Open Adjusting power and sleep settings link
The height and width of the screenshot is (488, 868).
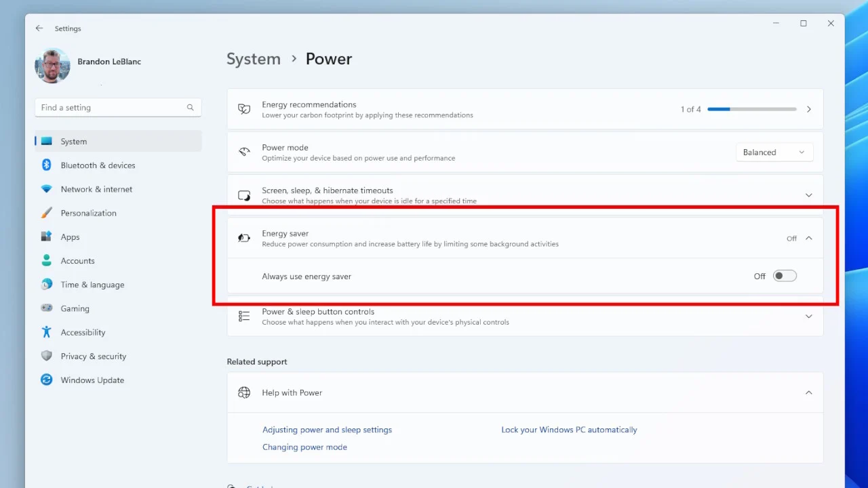(327, 430)
